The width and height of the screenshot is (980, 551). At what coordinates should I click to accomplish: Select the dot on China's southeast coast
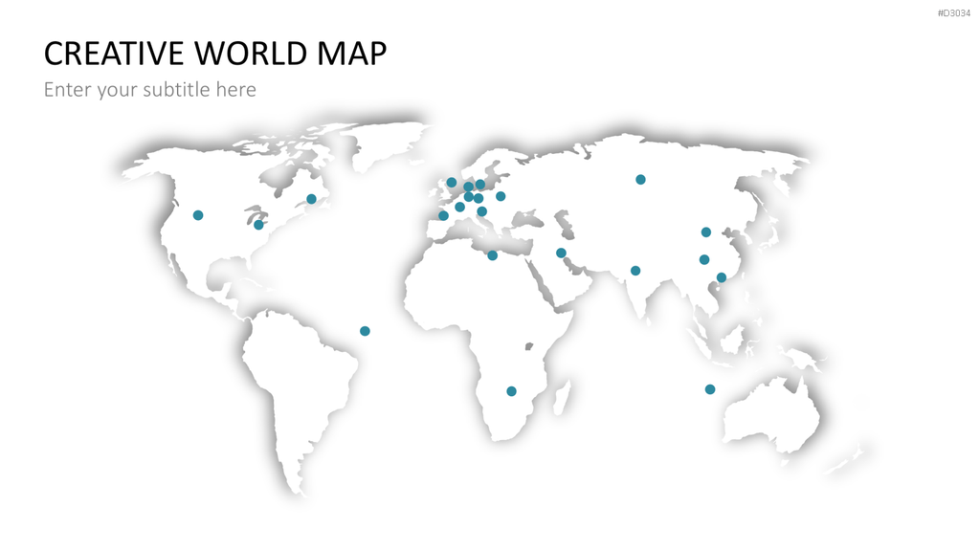(x=722, y=278)
